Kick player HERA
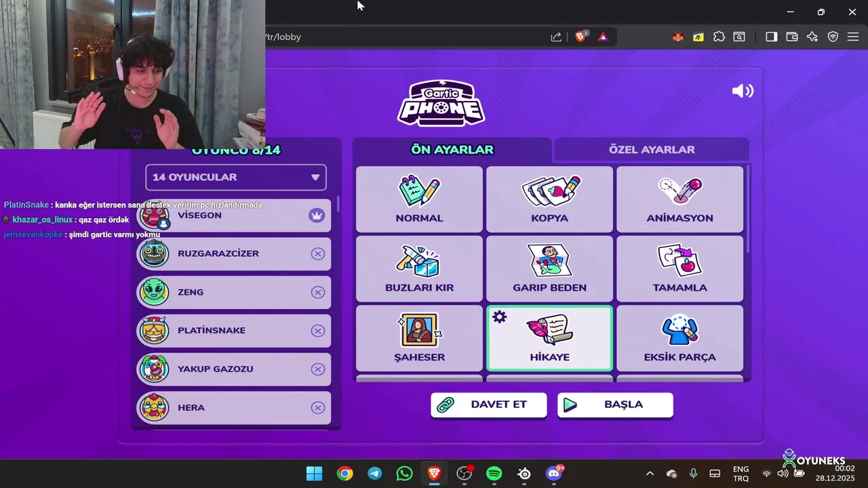868x488 pixels. tap(317, 408)
